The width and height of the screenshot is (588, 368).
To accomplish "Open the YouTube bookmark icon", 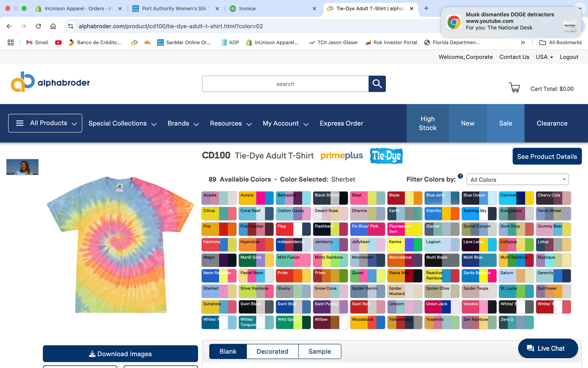I will click(58, 43).
